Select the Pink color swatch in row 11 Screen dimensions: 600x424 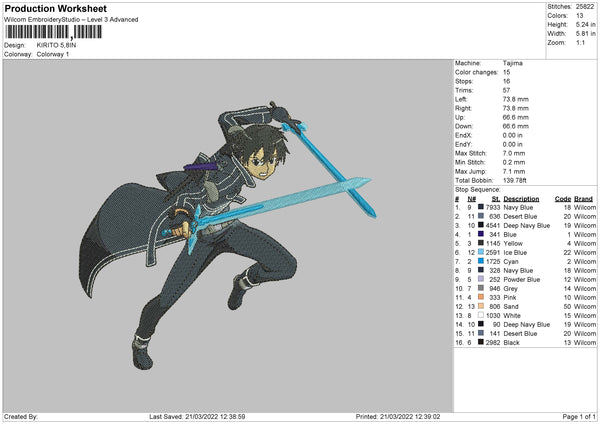pos(481,297)
